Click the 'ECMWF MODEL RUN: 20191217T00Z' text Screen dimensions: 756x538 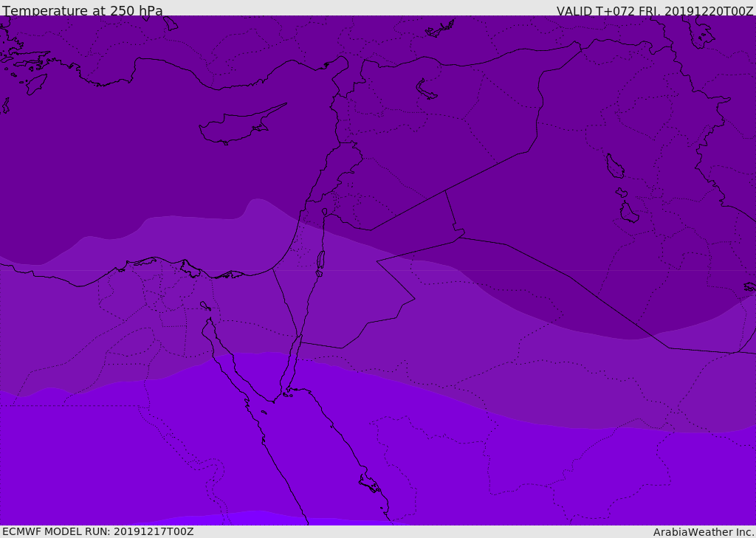click(x=98, y=532)
